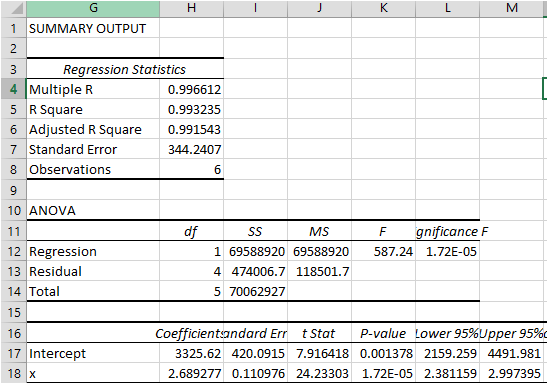Click the Upper 95% header cell

pos(512,333)
